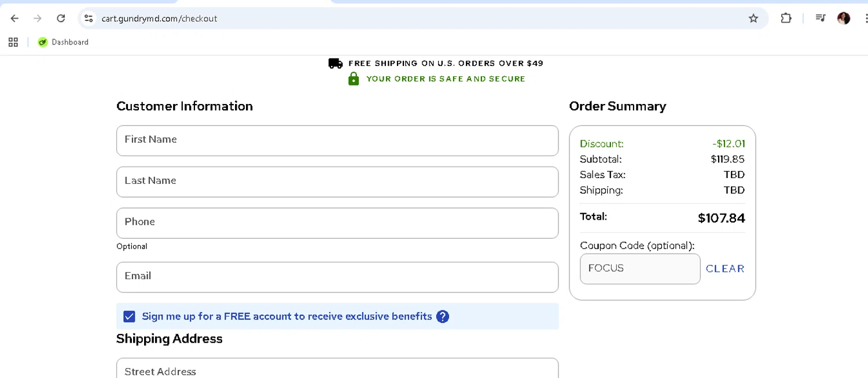
Task: Clear the FOCUS coupon code
Action: tap(724, 269)
